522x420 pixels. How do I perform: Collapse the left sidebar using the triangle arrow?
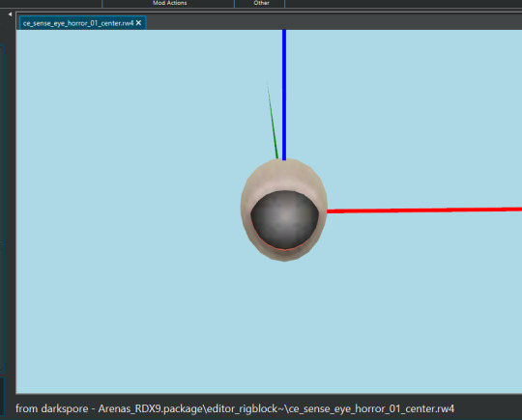10,14
